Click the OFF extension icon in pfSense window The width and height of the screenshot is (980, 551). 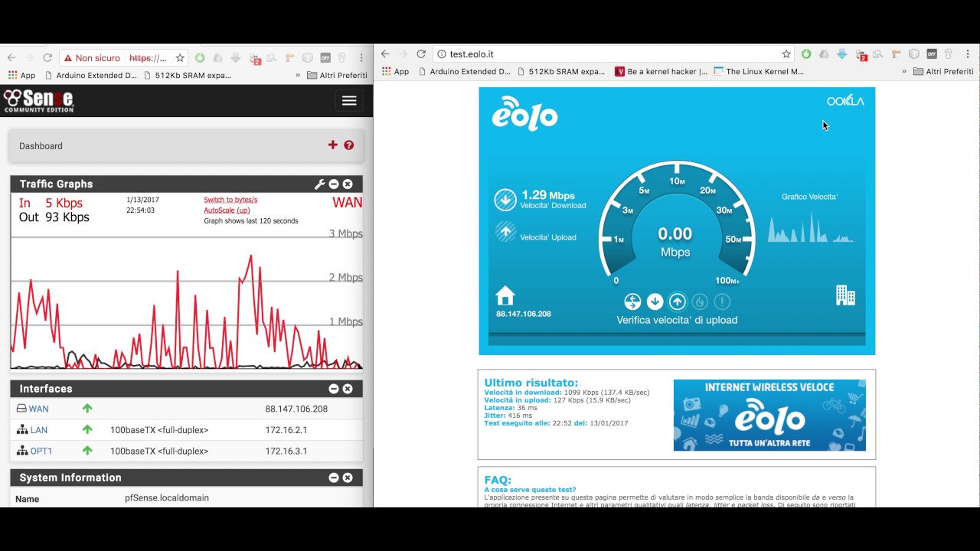click(325, 58)
